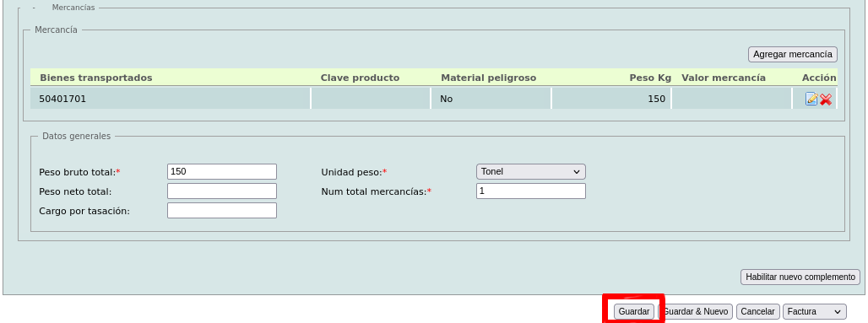Viewport: 868px width, 323px height.
Task: Focus the Num total mercancías field
Action: point(531,191)
